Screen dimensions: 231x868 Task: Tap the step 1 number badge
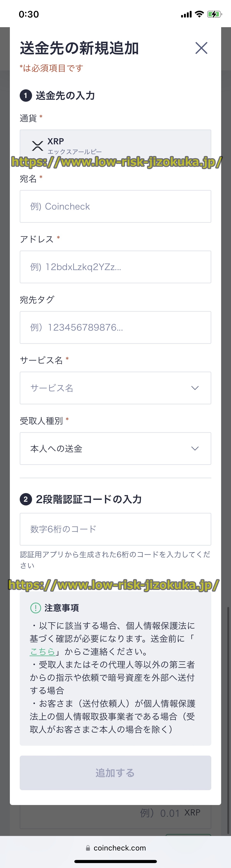[25, 95]
